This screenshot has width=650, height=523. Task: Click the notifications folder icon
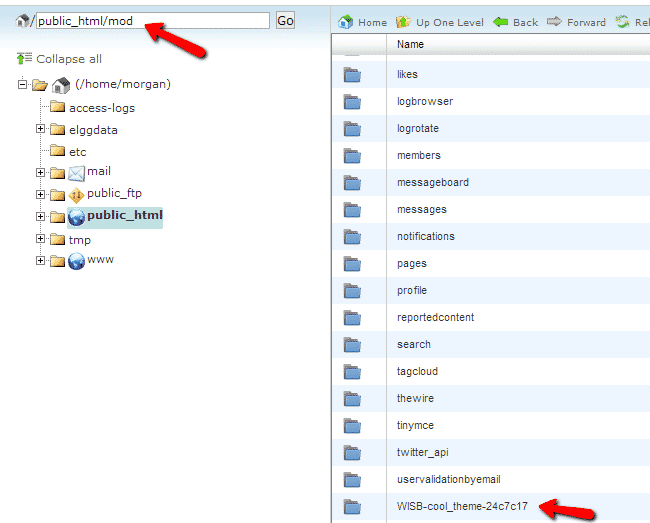[x=352, y=237]
